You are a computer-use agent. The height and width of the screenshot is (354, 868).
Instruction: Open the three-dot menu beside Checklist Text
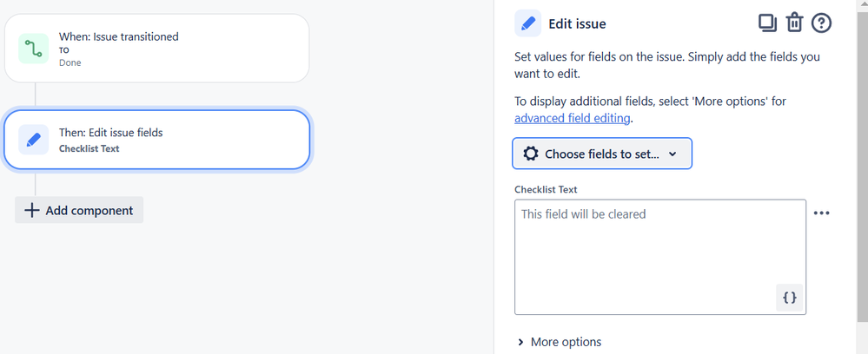coord(821,213)
